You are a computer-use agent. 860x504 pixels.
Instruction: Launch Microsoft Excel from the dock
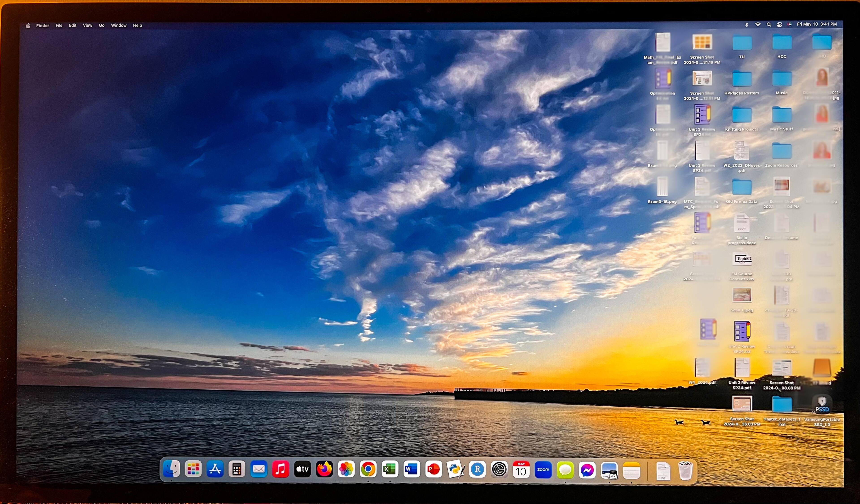click(x=390, y=469)
